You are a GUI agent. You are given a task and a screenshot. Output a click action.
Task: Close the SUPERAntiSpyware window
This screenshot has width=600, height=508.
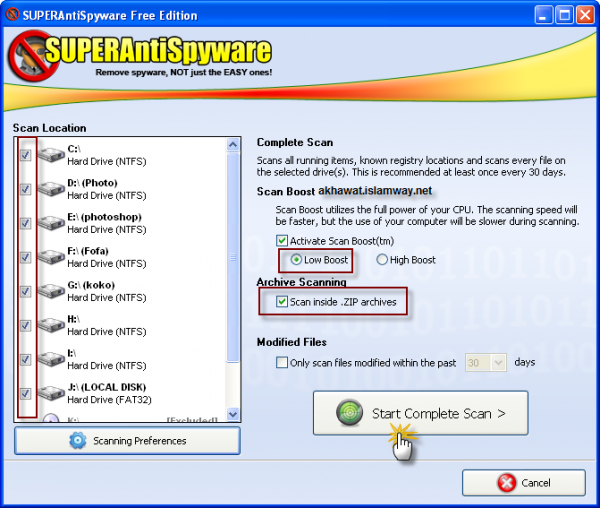click(585, 15)
